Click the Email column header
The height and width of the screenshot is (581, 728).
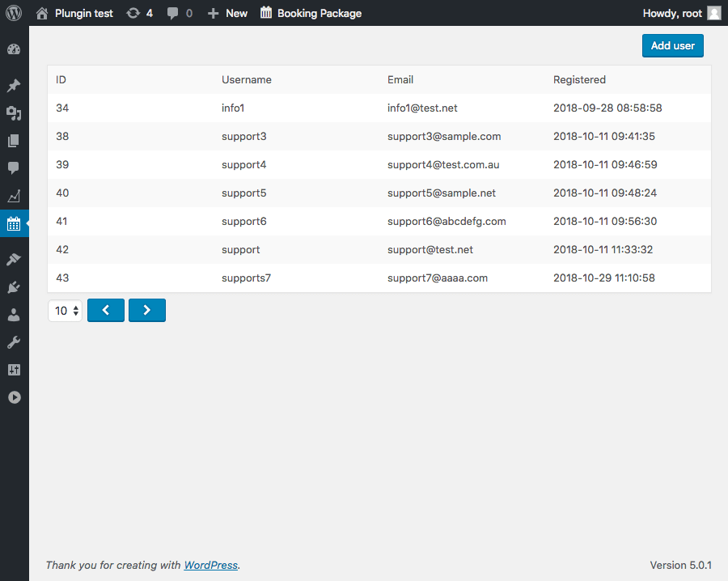coord(400,80)
